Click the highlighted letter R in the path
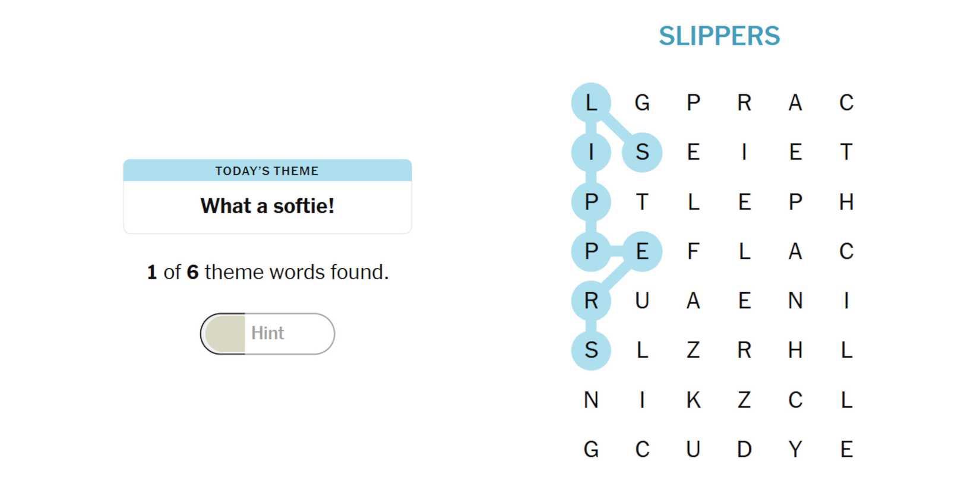980x490 pixels. [591, 301]
